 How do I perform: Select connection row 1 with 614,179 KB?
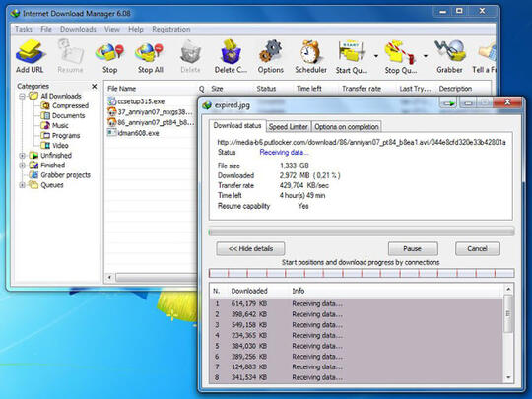[x=357, y=303]
